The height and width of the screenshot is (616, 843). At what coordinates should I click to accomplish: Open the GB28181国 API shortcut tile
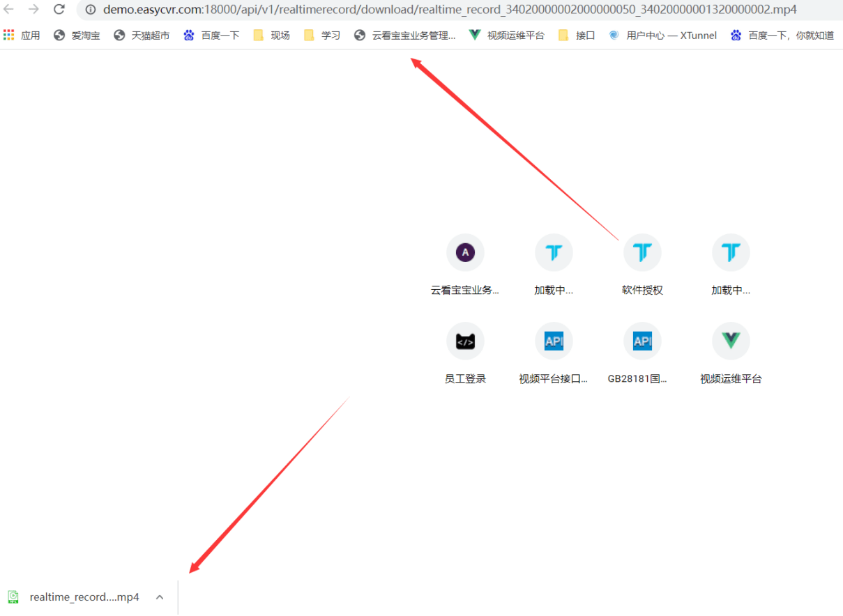(642, 341)
